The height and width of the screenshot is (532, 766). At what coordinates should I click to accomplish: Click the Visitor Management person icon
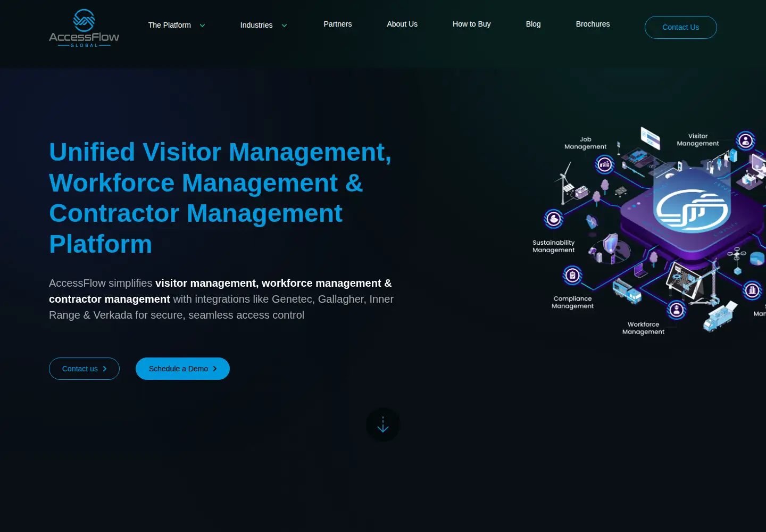(x=746, y=141)
